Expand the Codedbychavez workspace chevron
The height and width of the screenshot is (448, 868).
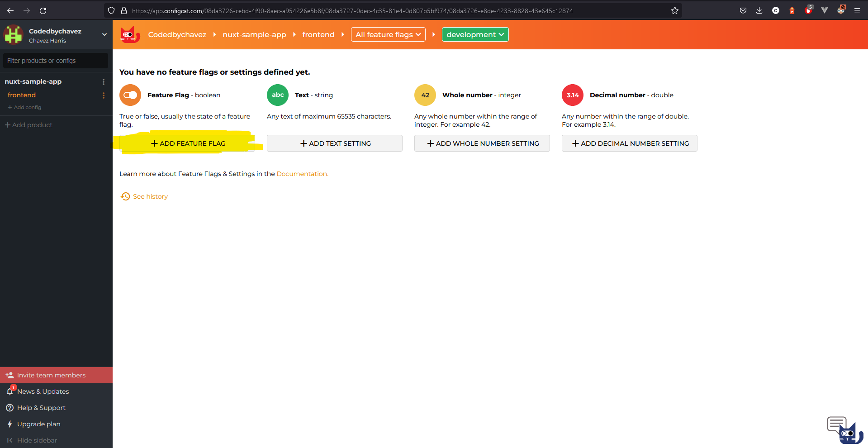pos(104,34)
